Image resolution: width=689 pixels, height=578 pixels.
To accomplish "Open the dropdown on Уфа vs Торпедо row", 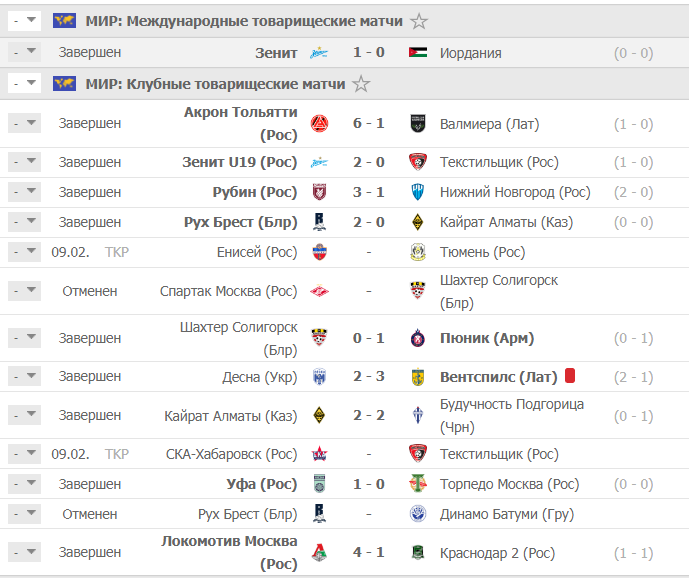I will (x=24, y=483).
